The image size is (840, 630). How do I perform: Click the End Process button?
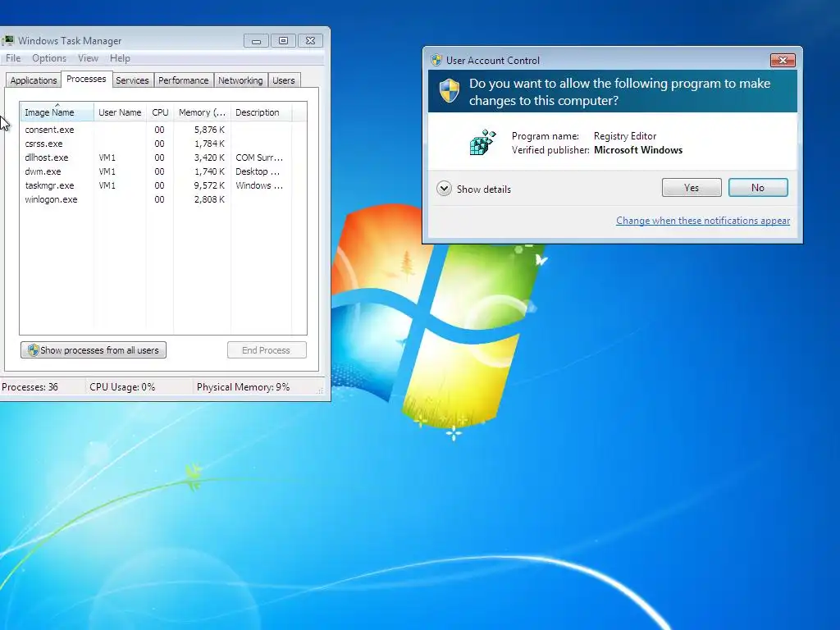tap(267, 349)
